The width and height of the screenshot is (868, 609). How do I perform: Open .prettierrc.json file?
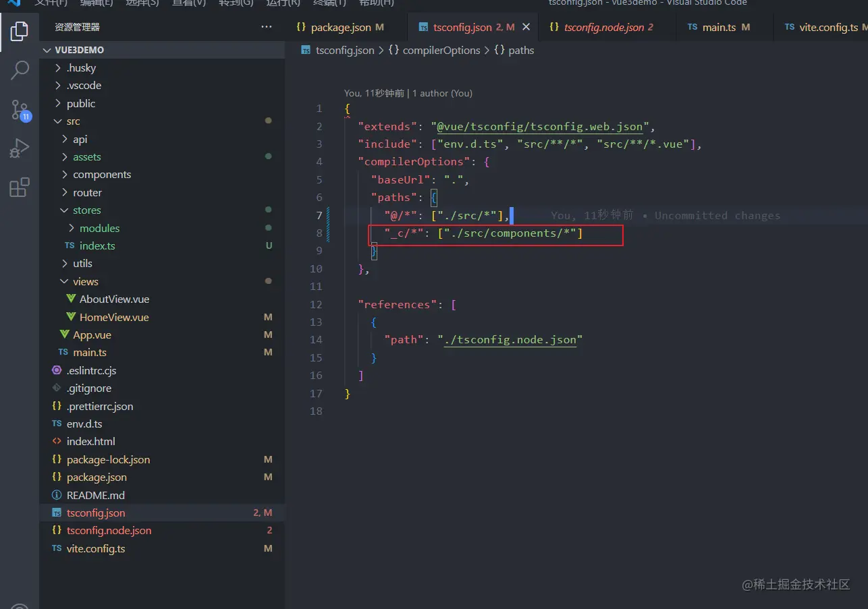pos(162,406)
